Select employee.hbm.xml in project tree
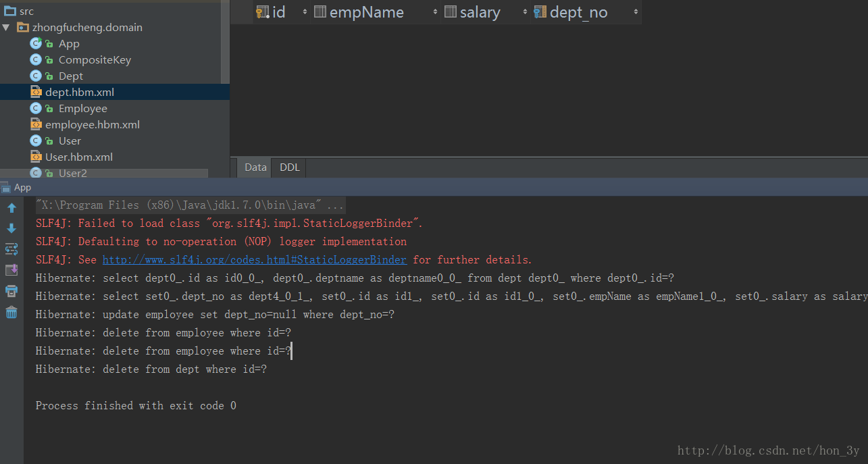Image resolution: width=868 pixels, height=464 pixels. coord(93,124)
